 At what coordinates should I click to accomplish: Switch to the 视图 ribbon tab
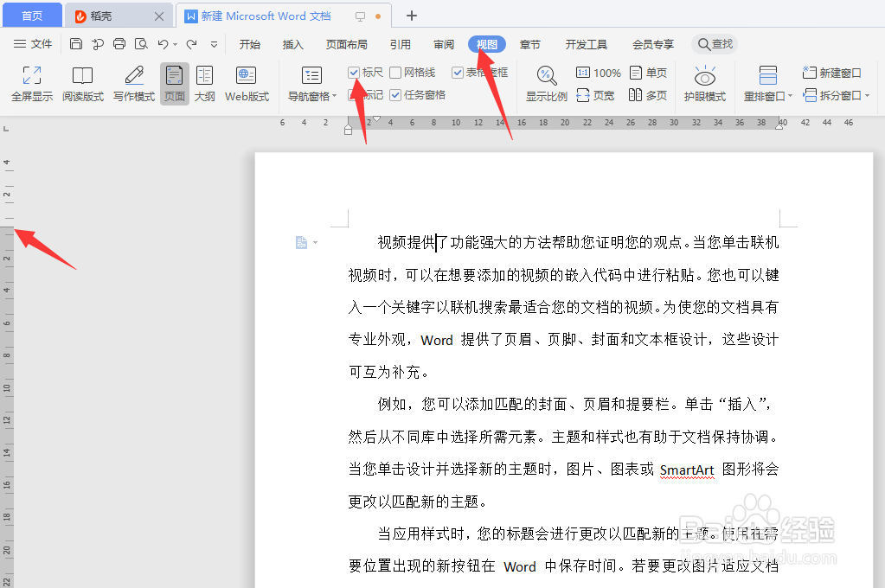coord(485,44)
